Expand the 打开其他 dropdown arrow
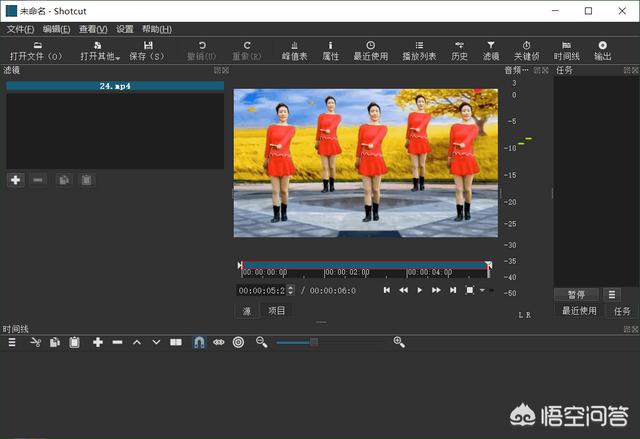Screen dimensions: 640x439 [118, 58]
